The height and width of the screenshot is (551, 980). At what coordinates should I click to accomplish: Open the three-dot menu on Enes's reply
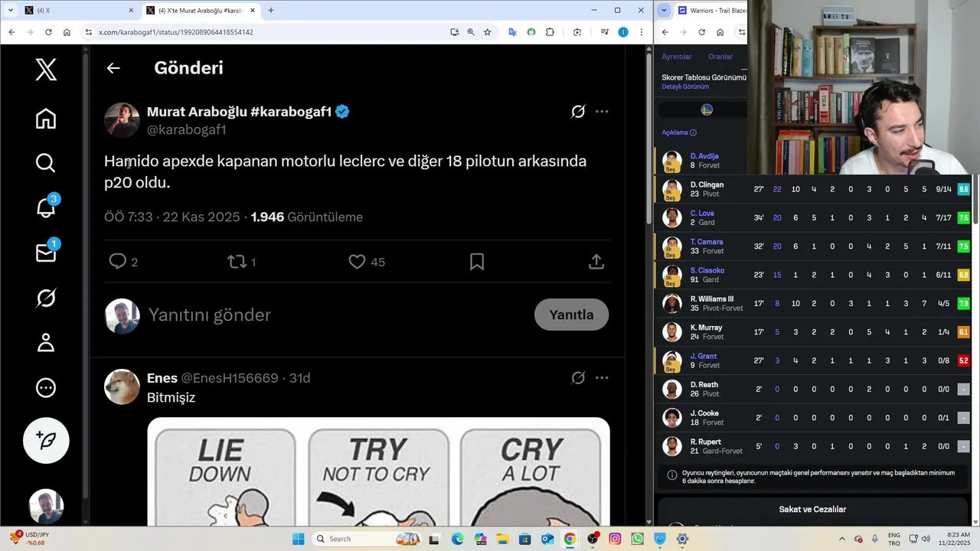click(x=602, y=378)
